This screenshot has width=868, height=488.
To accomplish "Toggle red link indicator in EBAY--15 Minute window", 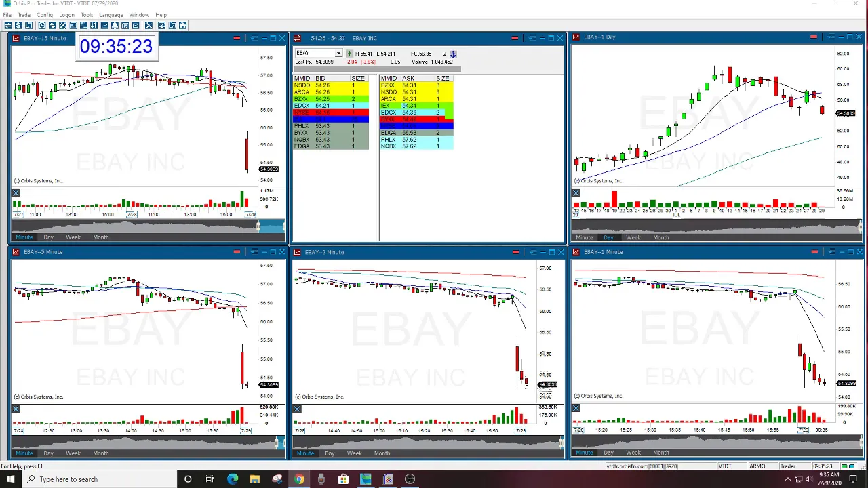I will tap(237, 38).
